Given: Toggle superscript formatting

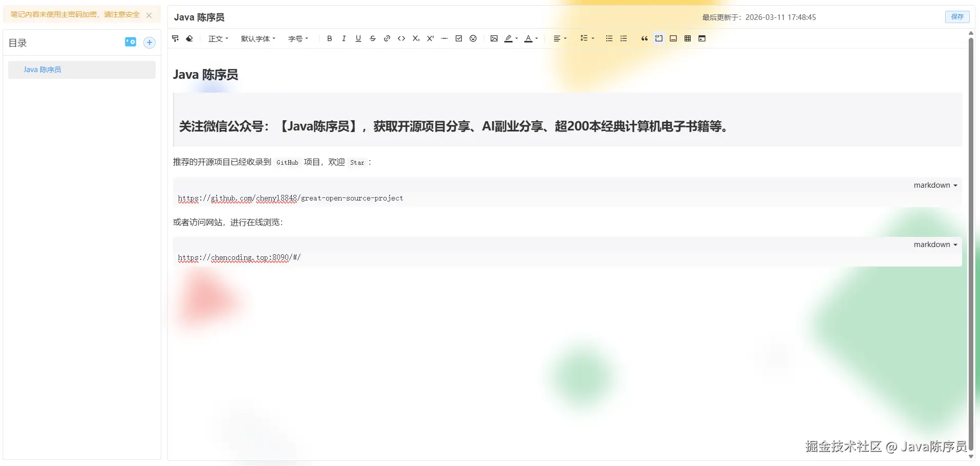Looking at the screenshot, I should (x=430, y=38).
